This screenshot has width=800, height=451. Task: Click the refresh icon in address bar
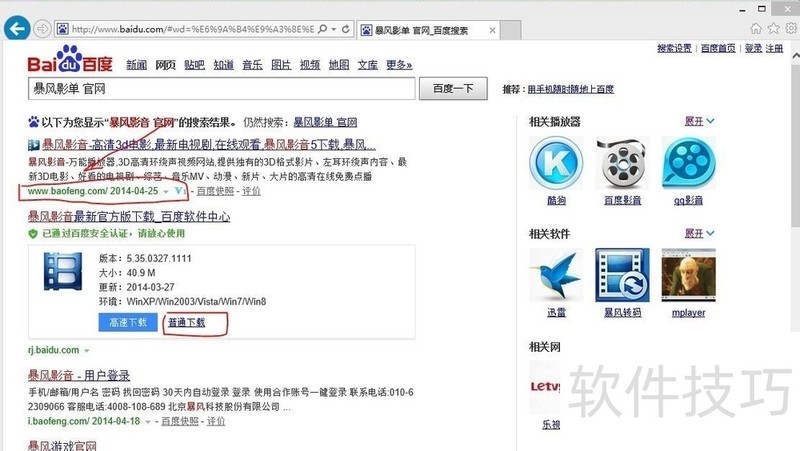pos(345,29)
